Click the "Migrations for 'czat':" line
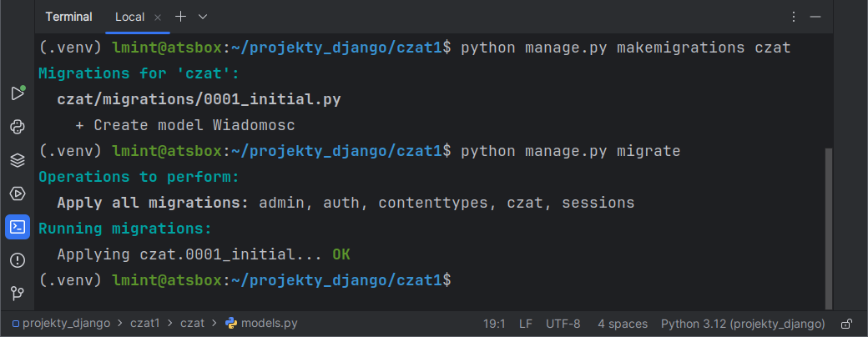 pyautogui.click(x=139, y=73)
